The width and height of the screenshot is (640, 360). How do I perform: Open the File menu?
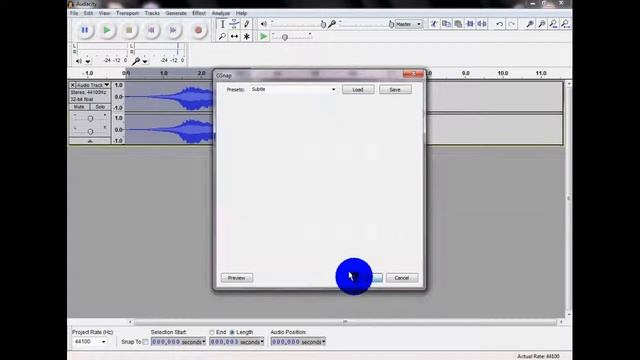(74, 13)
